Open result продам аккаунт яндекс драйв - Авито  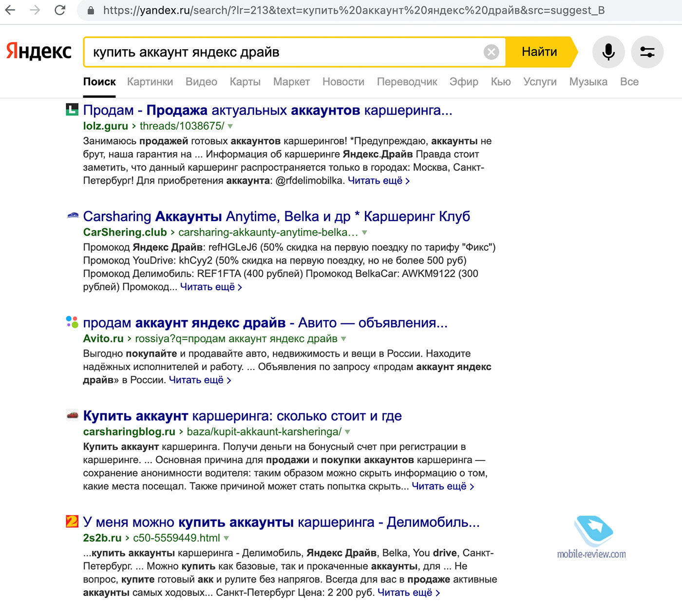point(265,323)
